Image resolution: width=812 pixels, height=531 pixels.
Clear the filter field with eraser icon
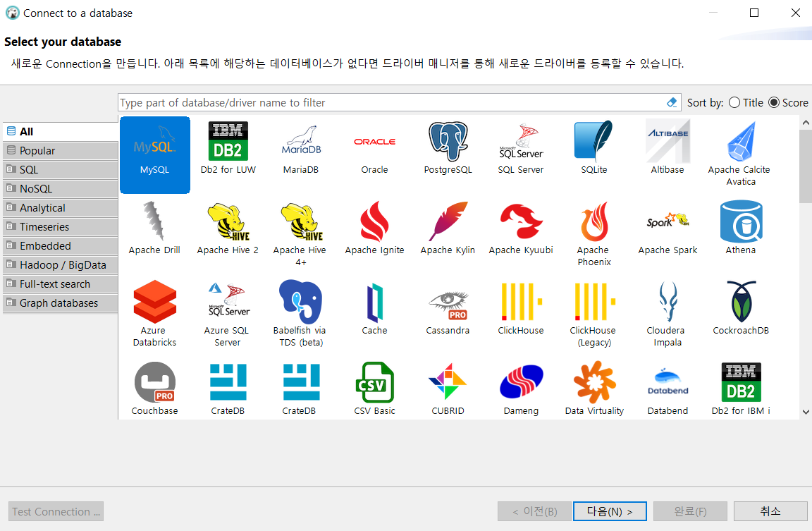[x=672, y=102]
